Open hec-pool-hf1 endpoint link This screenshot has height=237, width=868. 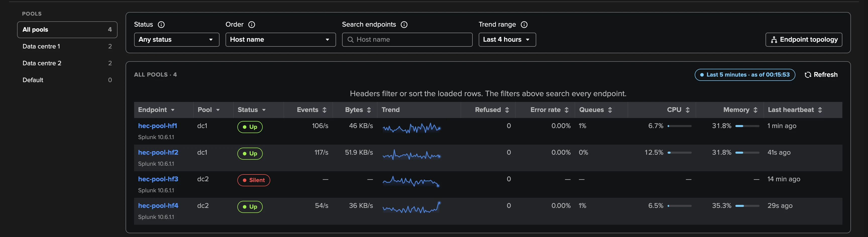(157, 126)
